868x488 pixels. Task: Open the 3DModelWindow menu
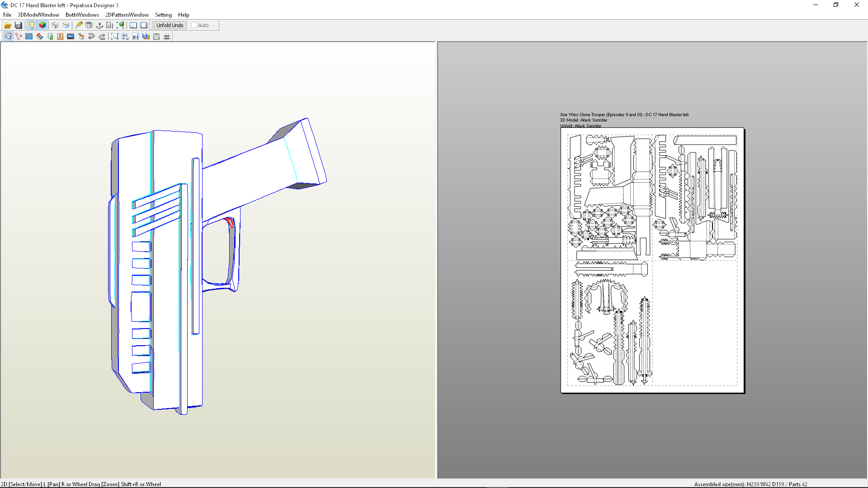(x=38, y=15)
